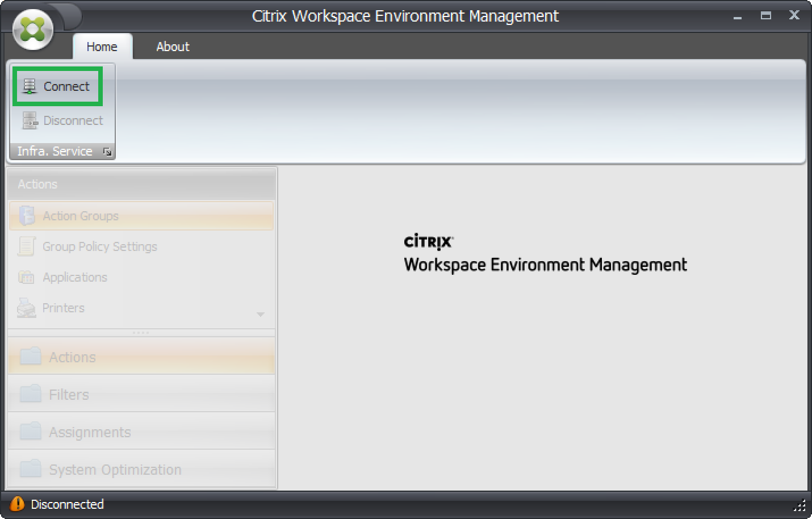
Task: Click the navigation pane splitter dots
Action: click(x=141, y=333)
